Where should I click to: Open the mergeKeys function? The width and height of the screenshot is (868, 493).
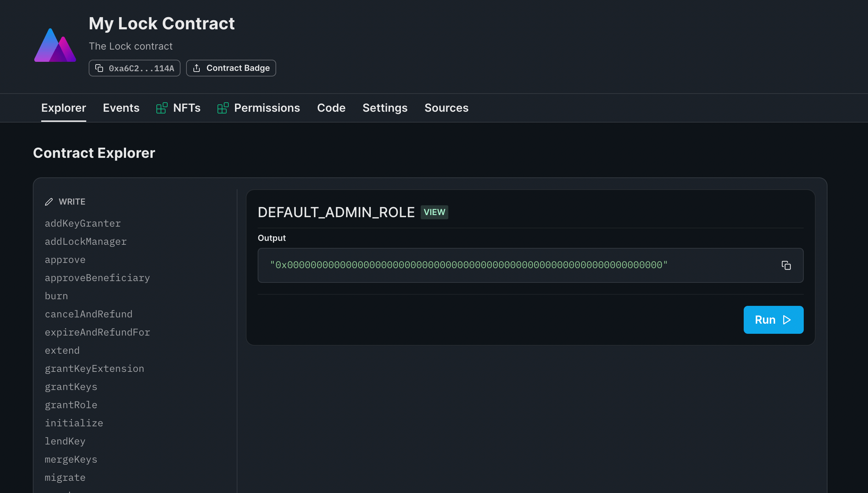tap(71, 459)
